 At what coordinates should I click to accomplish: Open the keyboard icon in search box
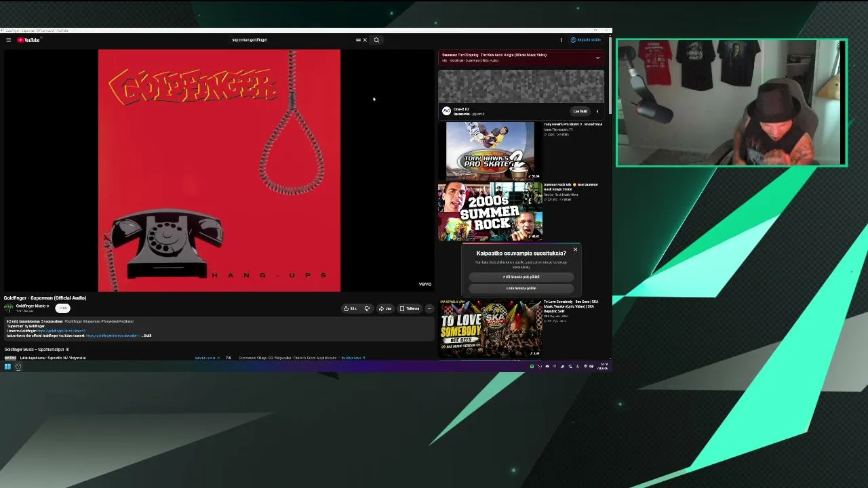click(x=358, y=40)
